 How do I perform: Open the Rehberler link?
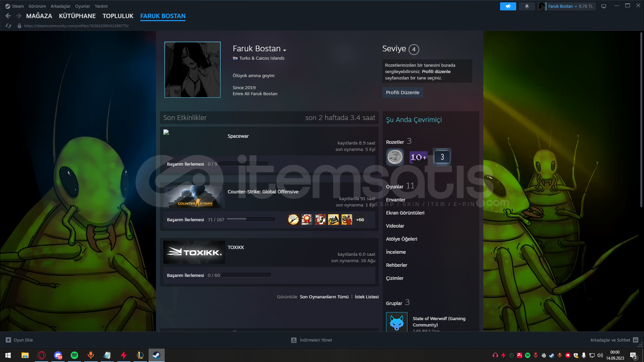[396, 265]
